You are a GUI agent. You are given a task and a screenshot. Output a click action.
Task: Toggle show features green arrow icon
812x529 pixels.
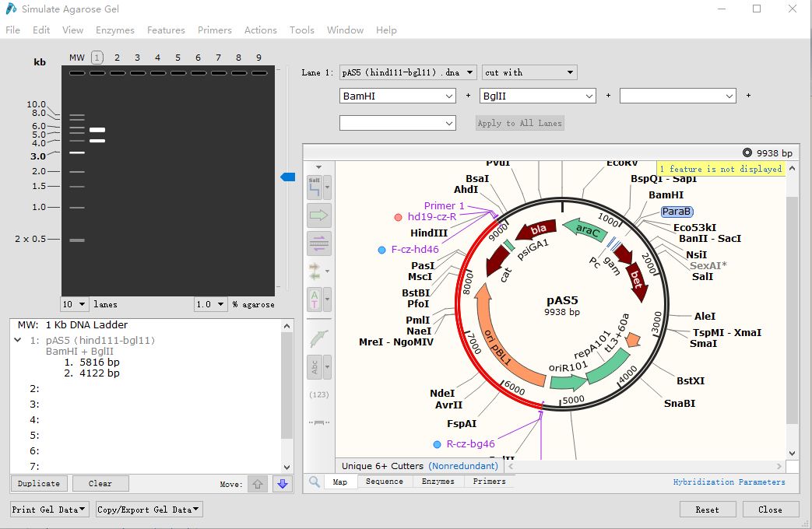[318, 215]
